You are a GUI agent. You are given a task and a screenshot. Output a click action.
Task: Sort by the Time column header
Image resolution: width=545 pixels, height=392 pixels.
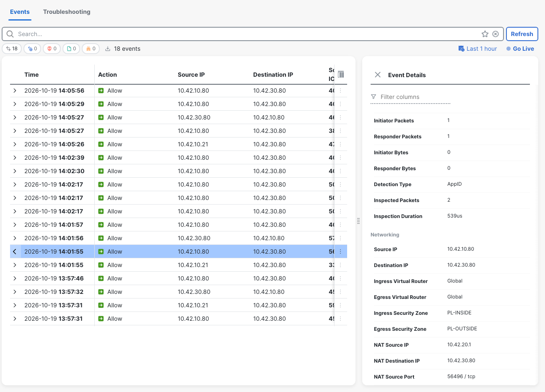pos(31,75)
